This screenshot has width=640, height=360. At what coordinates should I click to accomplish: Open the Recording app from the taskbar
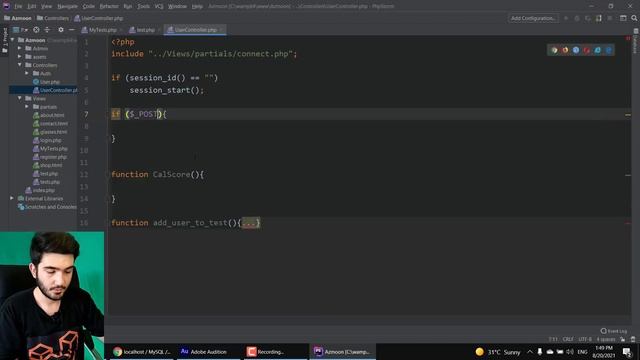(276, 352)
